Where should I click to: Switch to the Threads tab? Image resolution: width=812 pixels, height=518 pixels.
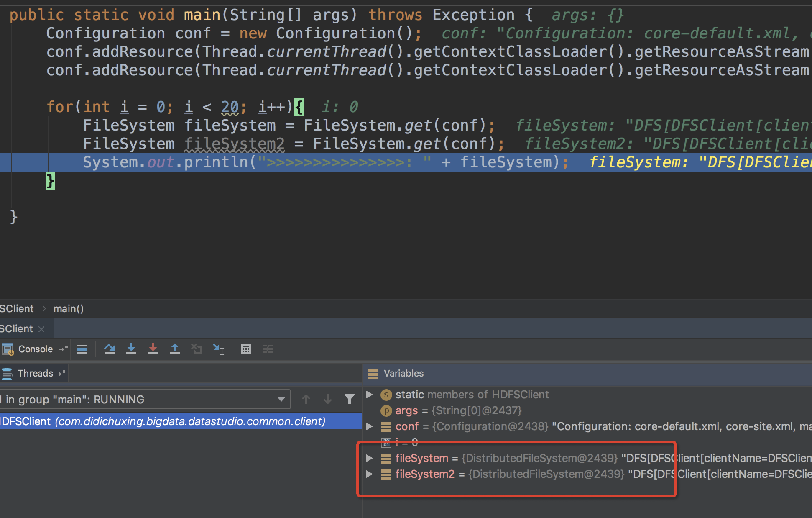(x=35, y=373)
